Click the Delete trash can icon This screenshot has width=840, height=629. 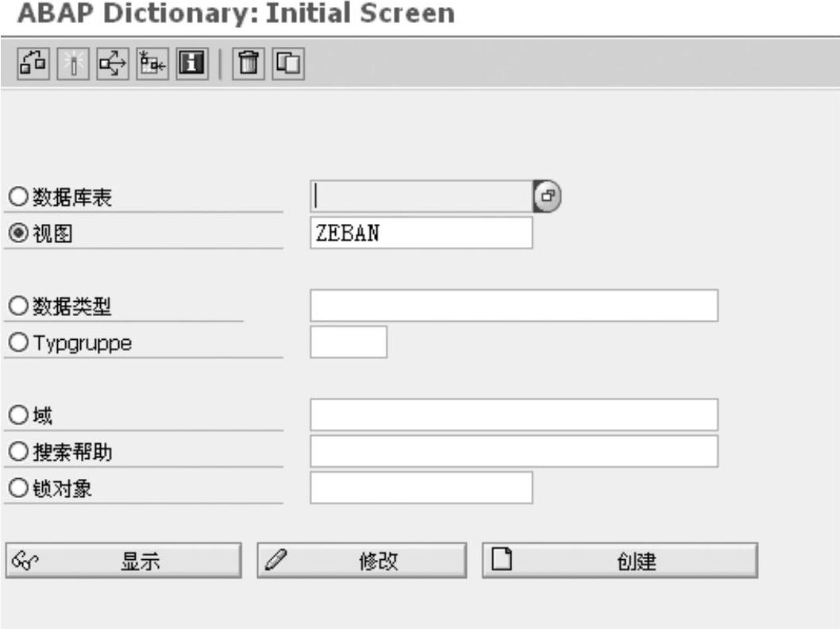[248, 64]
